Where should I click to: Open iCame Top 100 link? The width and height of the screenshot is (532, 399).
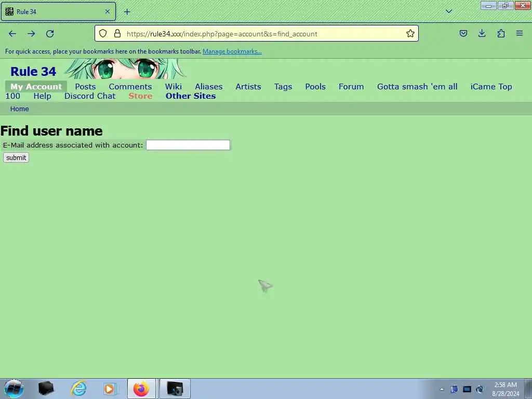(491, 87)
